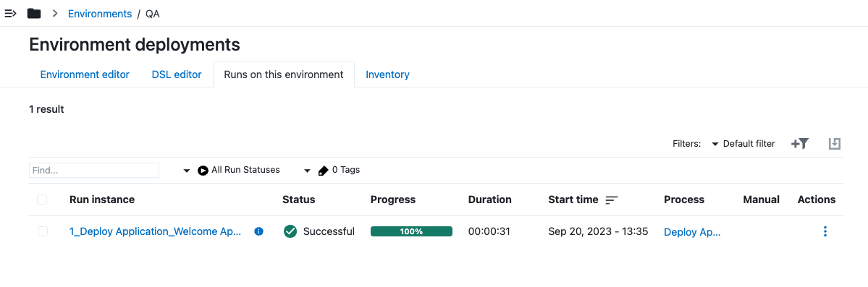Open run info icon next to Welcome App
Image resolution: width=868 pixels, height=287 pixels.
pyautogui.click(x=258, y=231)
